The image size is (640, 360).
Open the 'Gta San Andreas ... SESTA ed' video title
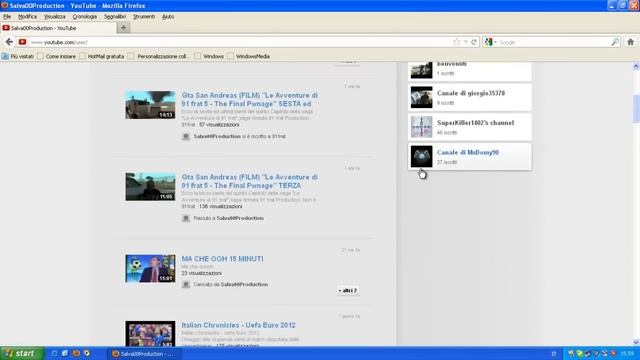tap(249, 99)
